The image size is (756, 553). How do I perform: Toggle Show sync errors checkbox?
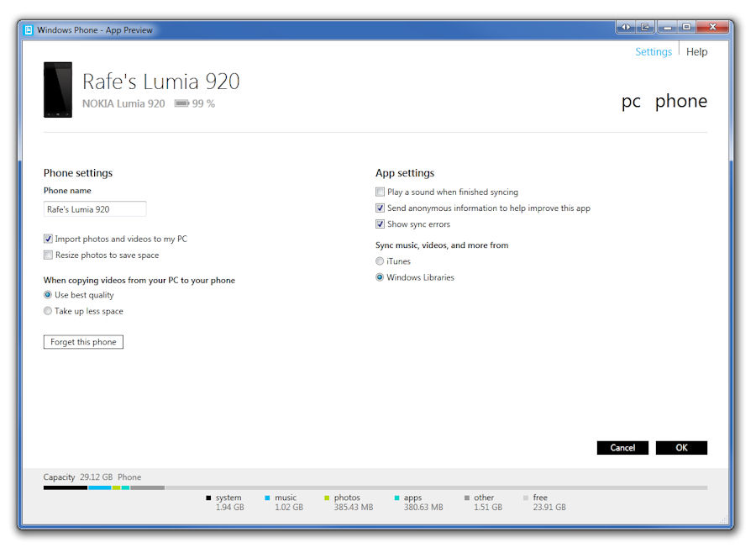click(380, 224)
